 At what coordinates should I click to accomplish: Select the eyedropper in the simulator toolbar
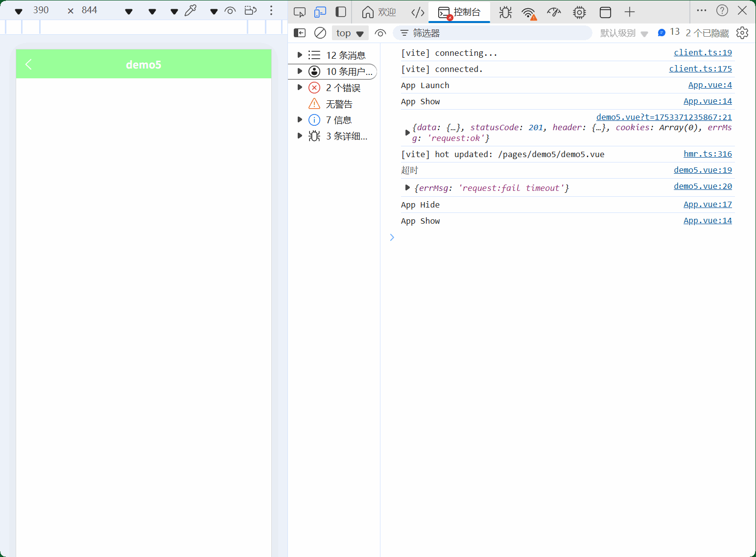(x=191, y=10)
